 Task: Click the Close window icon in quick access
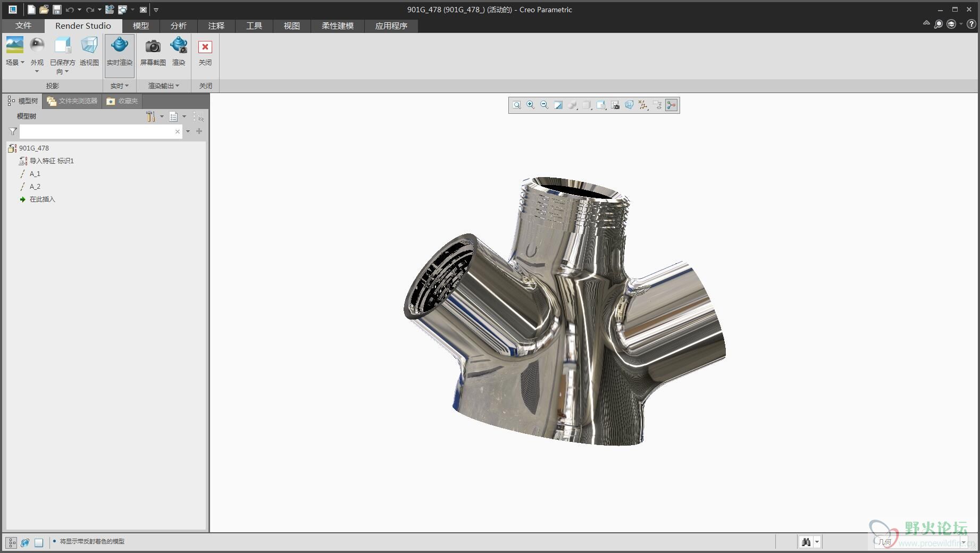point(143,10)
